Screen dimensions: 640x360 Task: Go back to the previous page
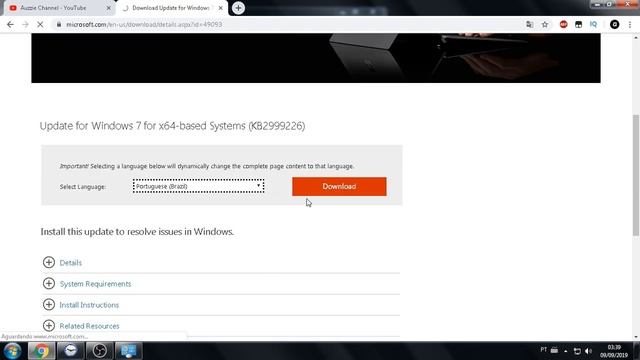coord(10,24)
